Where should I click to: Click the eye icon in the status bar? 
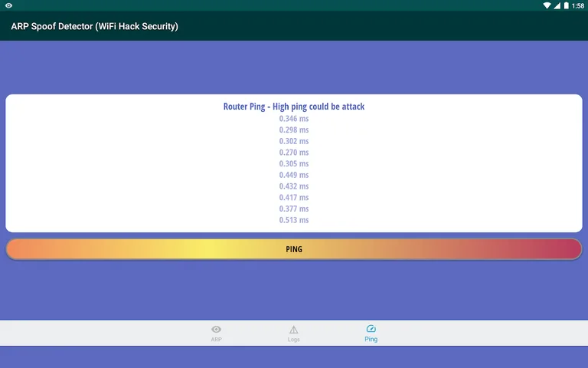click(8, 5)
